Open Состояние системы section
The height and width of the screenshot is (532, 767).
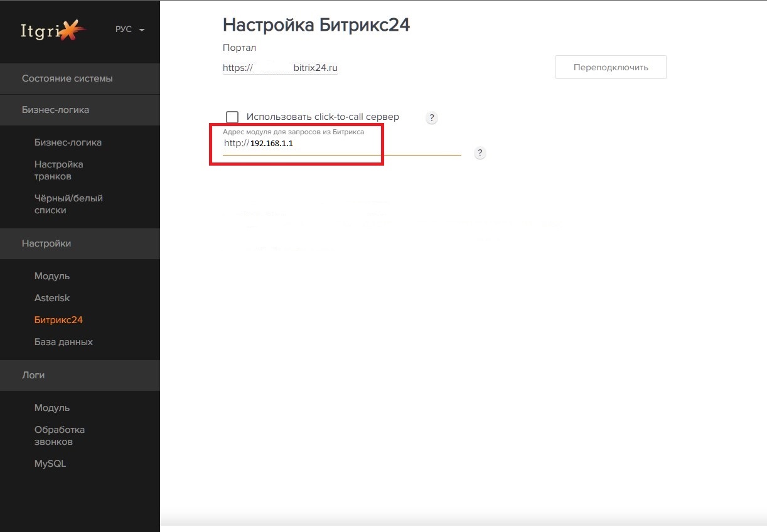67,79
